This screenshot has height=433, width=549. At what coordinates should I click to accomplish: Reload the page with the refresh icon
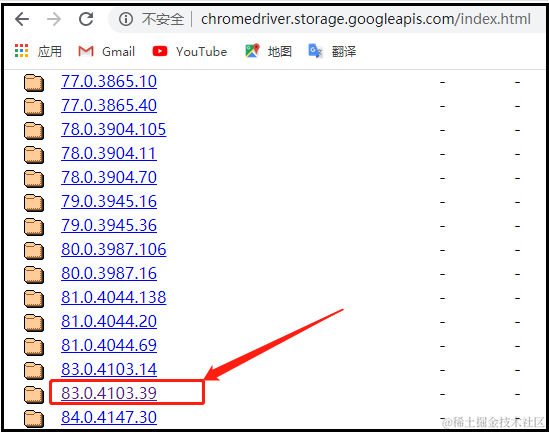click(x=86, y=19)
